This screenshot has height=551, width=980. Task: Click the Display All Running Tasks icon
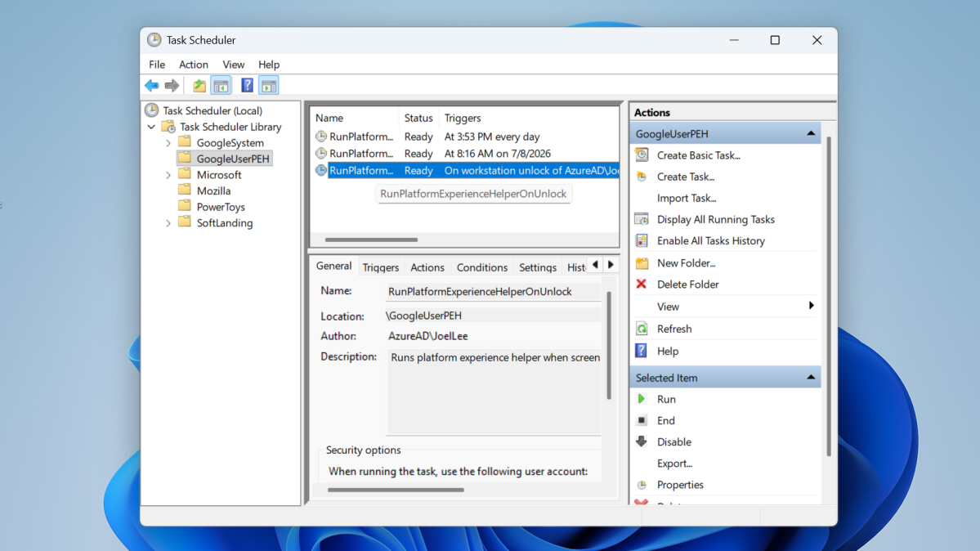(642, 220)
